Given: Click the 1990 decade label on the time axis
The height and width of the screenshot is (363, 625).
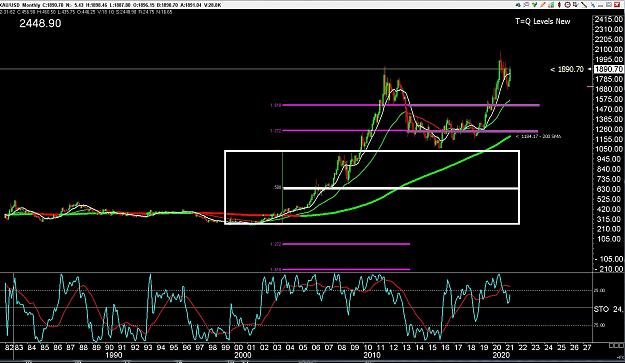Looking at the screenshot, I should coord(114,355).
